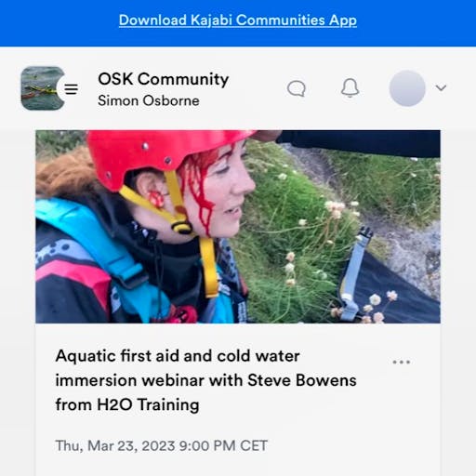Viewport: 476px width, 476px height.
Task: Click the OSK Community kayak logo
Action: (41, 88)
